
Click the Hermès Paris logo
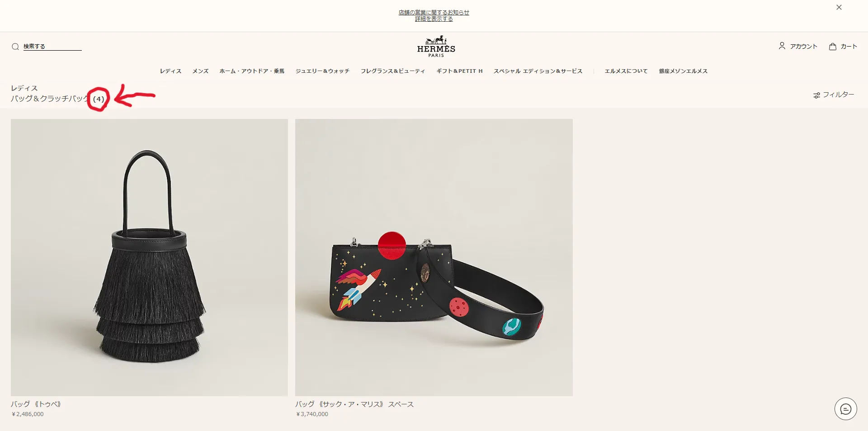coord(436,47)
